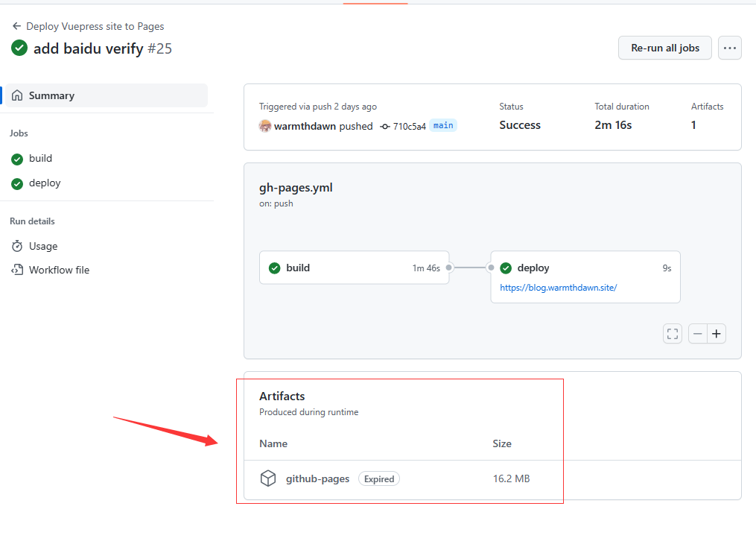This screenshot has width=756, height=553.
Task: Click the github-pages artifact name
Action: (x=317, y=478)
